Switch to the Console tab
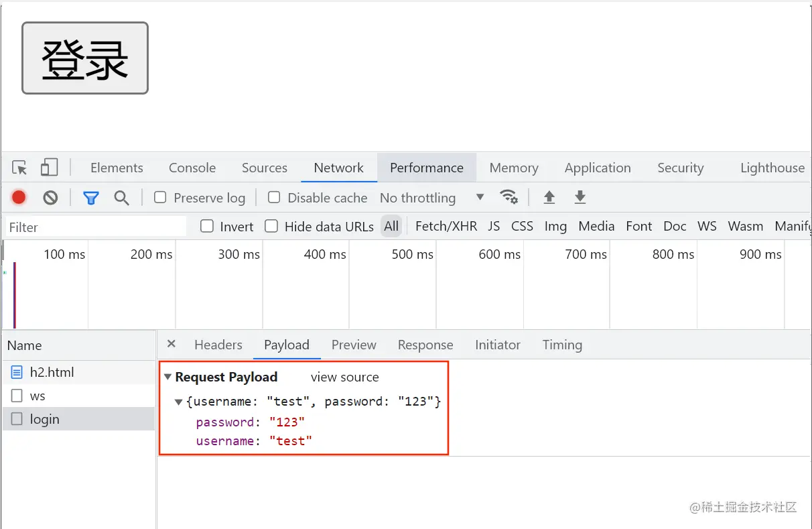The width and height of the screenshot is (812, 529). [192, 168]
